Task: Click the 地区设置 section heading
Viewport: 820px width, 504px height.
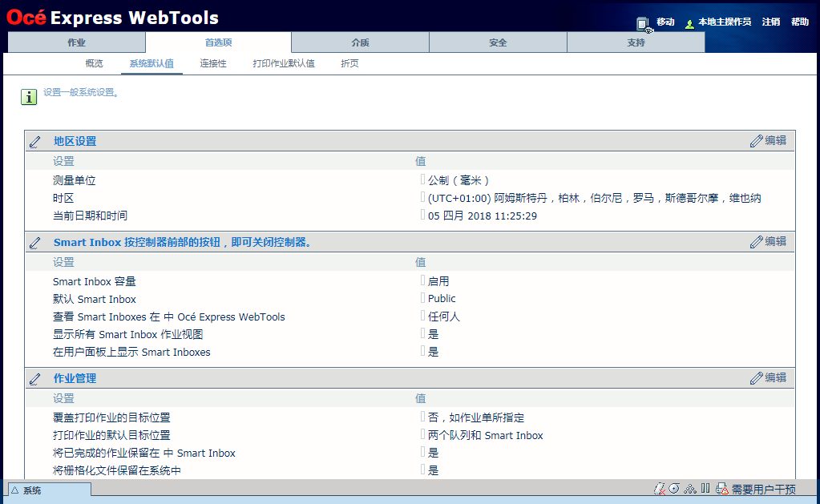Action: coord(75,141)
